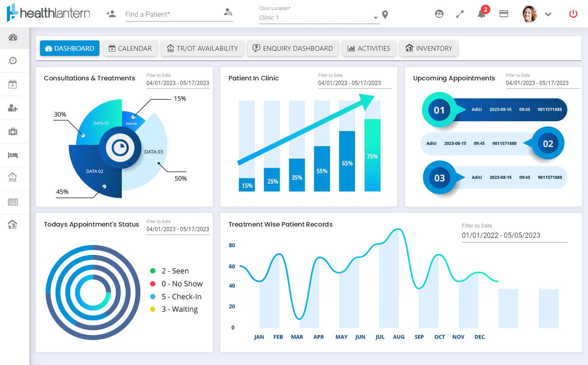Click date filter for Treatment Wise Patient Records
Screen dimensions: 588x365
pos(514,235)
